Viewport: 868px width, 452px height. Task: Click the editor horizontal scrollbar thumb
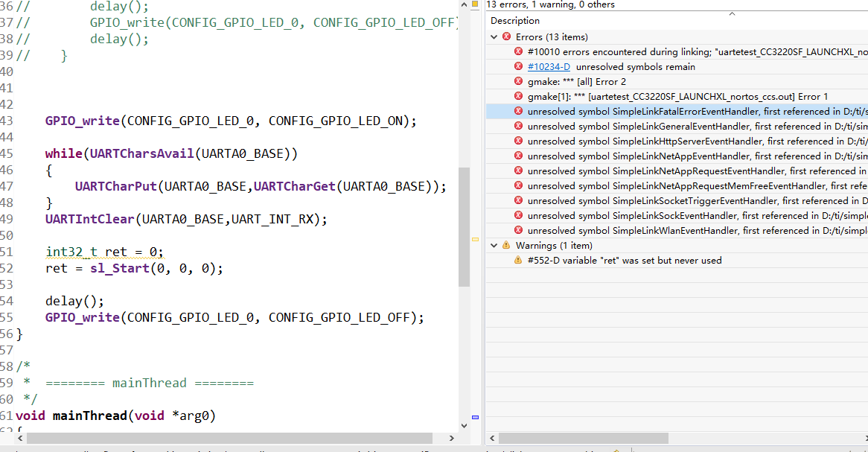pos(229,438)
